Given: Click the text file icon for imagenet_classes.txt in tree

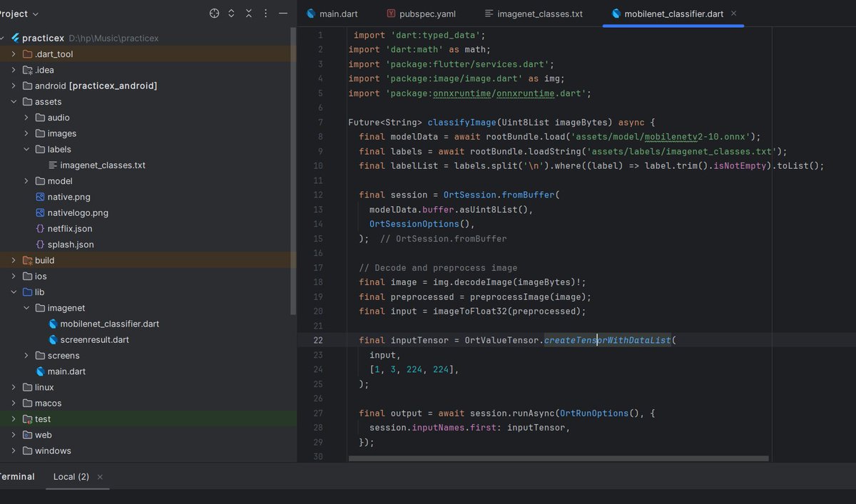Looking at the screenshot, I should tap(53, 165).
